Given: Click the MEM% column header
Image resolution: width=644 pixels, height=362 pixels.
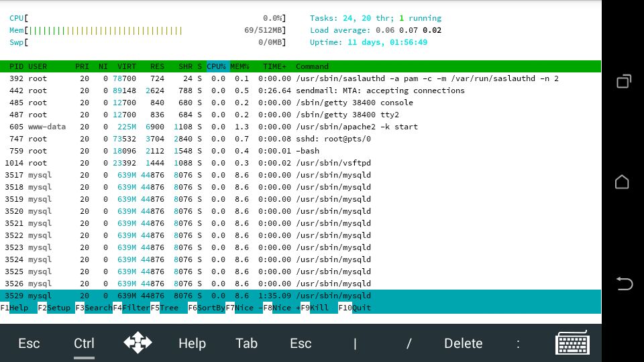Looking at the screenshot, I should point(239,66).
